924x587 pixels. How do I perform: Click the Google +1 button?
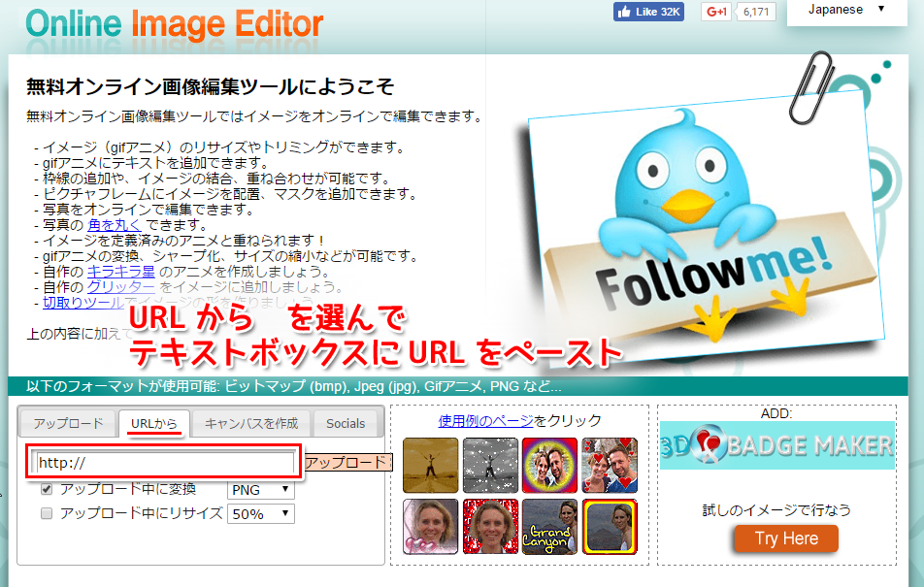716,12
